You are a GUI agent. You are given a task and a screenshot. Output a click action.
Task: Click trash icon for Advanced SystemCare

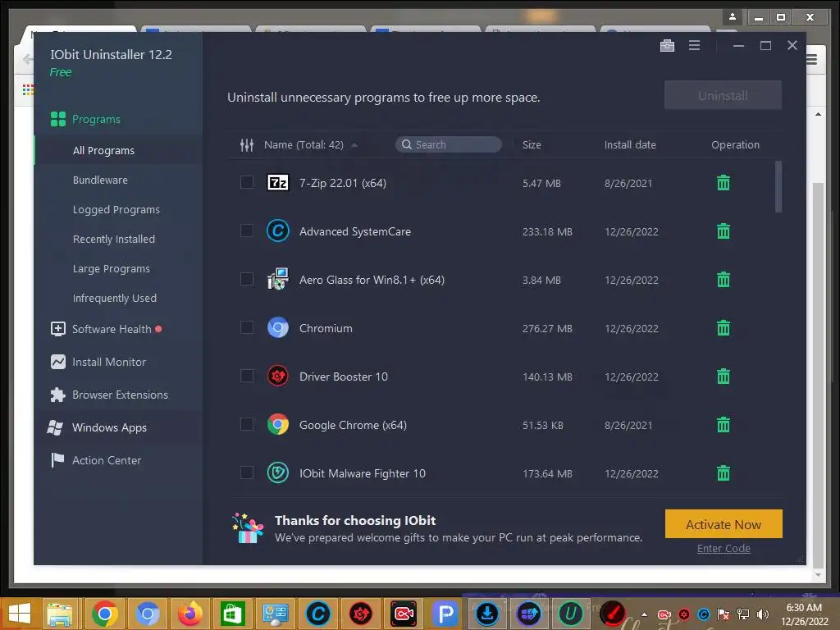724,231
